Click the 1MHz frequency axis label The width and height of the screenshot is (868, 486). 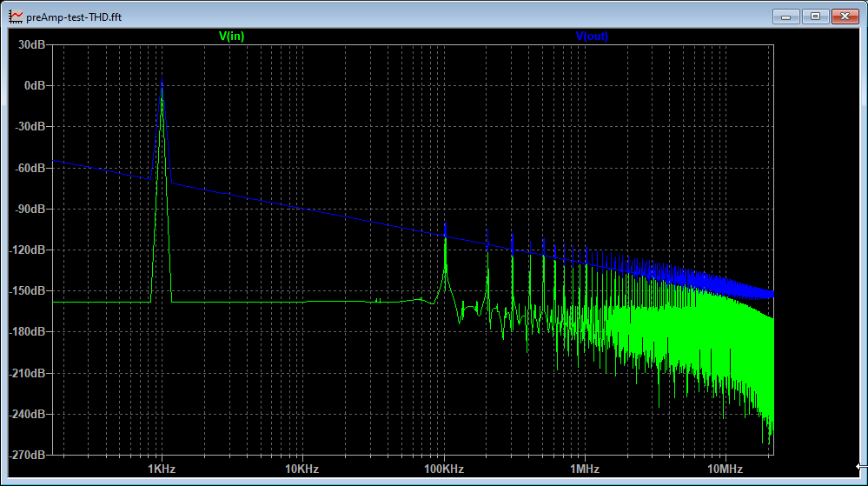pos(585,469)
